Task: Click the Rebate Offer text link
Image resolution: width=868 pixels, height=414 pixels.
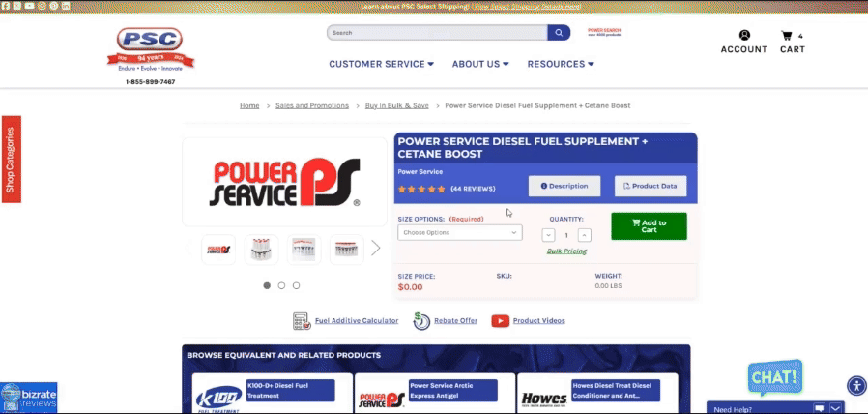Action: coord(455,320)
